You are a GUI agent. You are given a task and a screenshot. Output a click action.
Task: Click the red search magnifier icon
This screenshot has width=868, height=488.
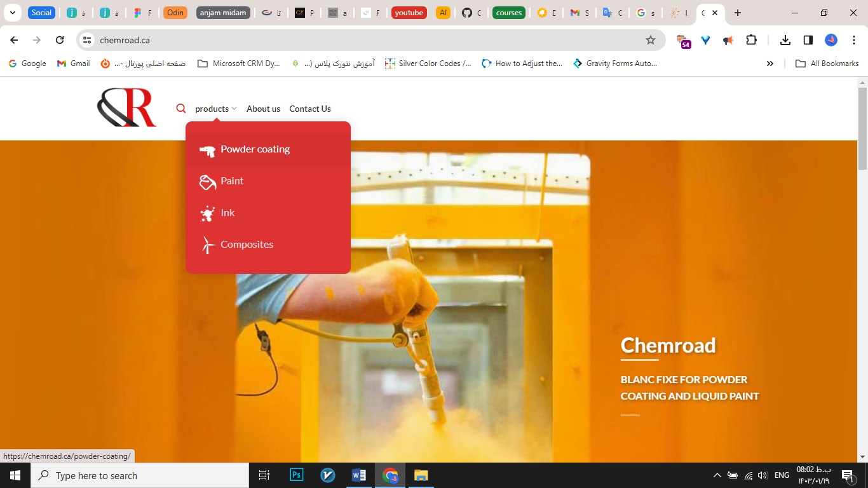(181, 109)
